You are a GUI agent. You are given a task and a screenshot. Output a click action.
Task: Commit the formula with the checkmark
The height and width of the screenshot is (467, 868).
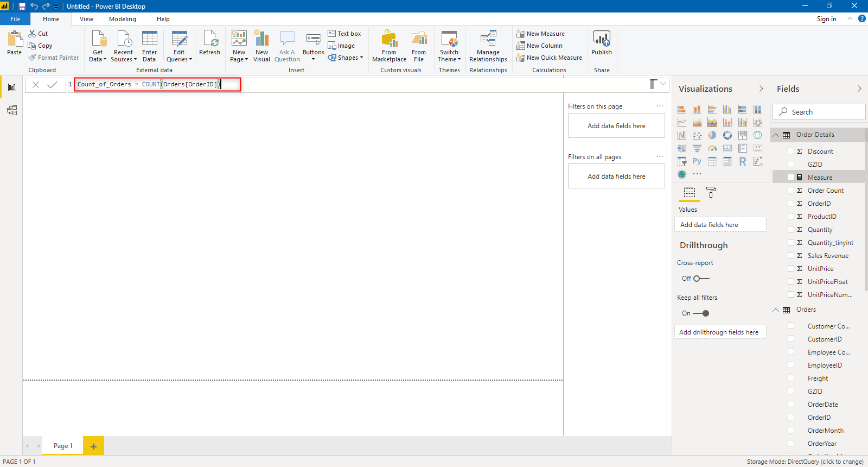pos(53,85)
